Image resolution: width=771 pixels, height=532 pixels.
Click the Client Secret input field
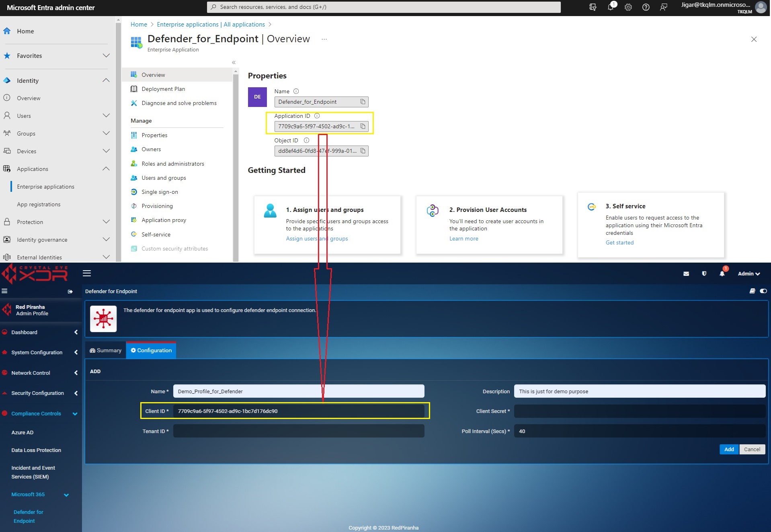click(x=639, y=411)
